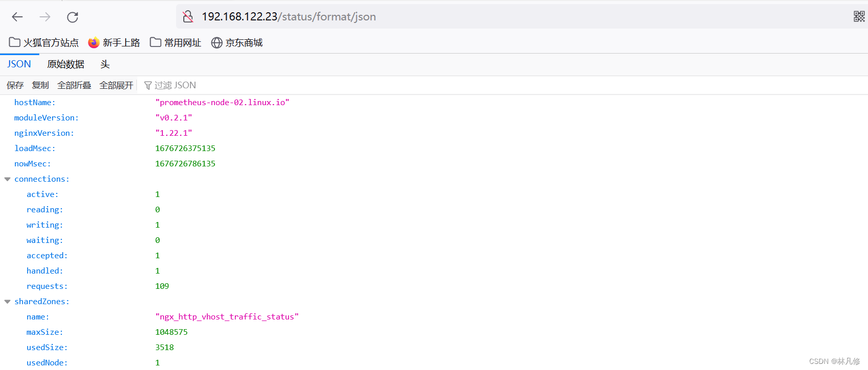Viewport: 868px width, 370px height.
Task: Select the nowMsec key
Action: (x=33, y=164)
